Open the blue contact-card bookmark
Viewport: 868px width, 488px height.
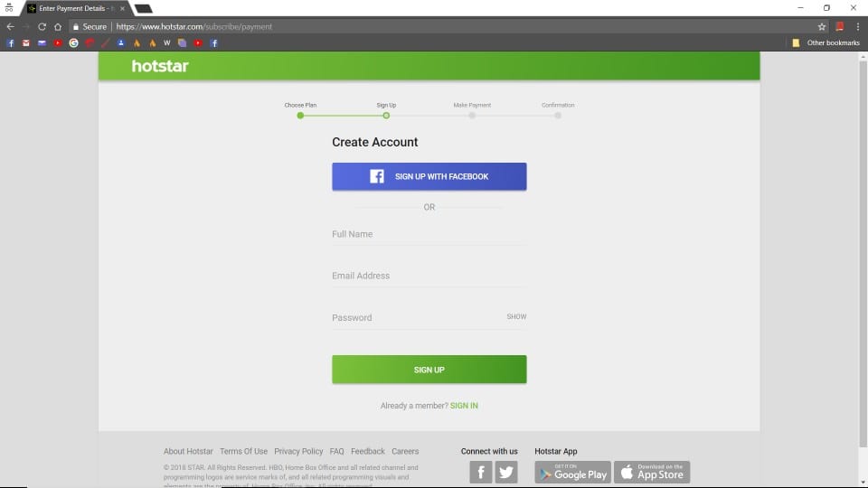point(120,42)
